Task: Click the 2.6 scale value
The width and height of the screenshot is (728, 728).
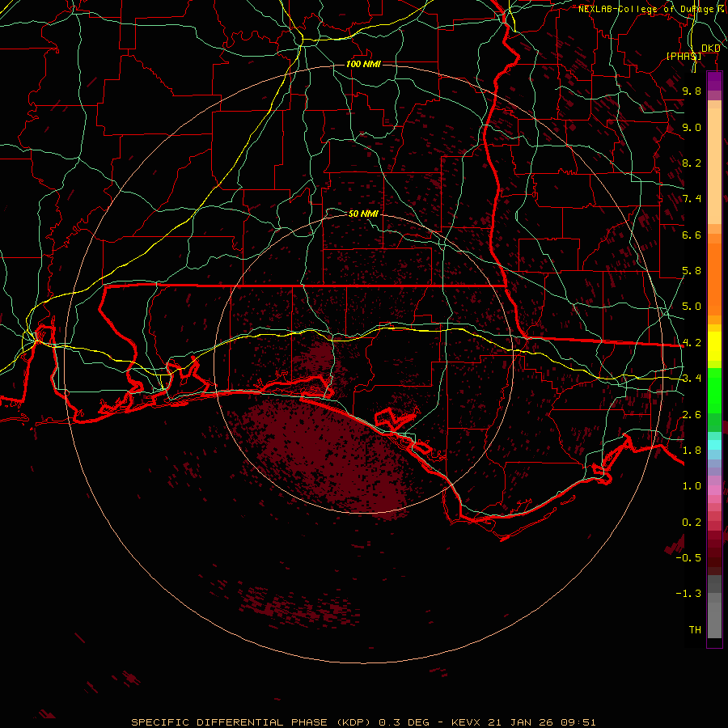Action: coord(692,415)
